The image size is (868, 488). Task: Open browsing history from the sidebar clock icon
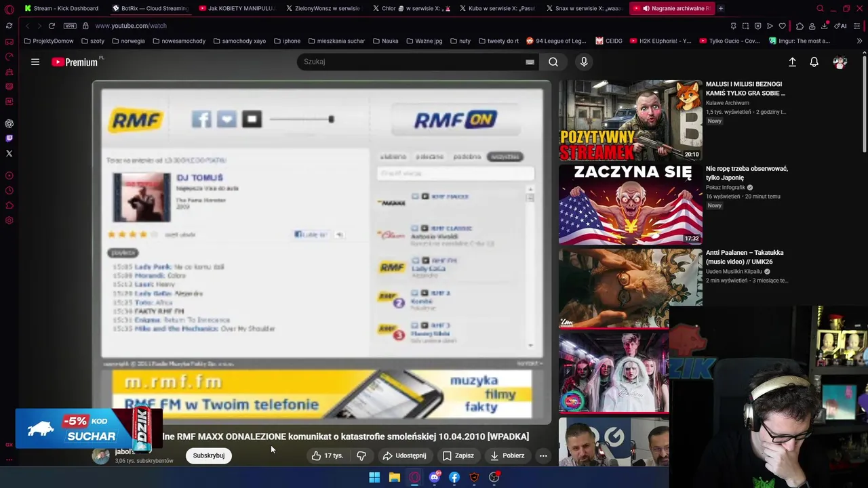9,190
